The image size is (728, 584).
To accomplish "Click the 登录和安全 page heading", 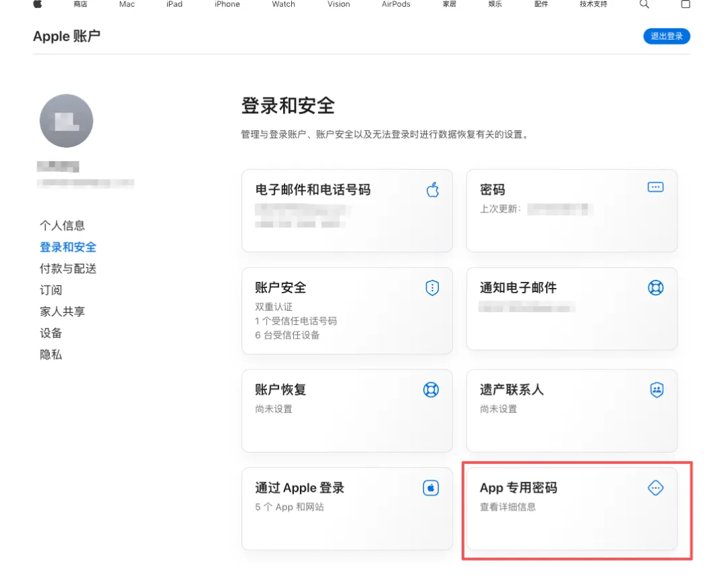I will point(288,106).
